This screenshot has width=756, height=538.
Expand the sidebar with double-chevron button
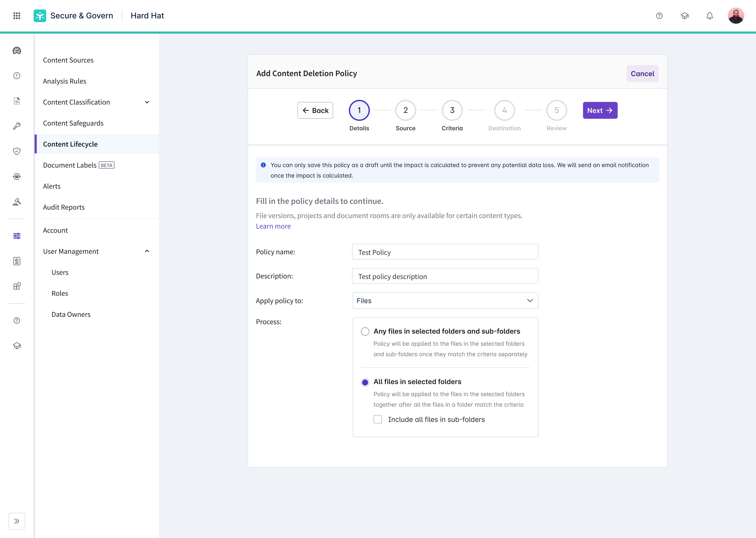tap(17, 521)
